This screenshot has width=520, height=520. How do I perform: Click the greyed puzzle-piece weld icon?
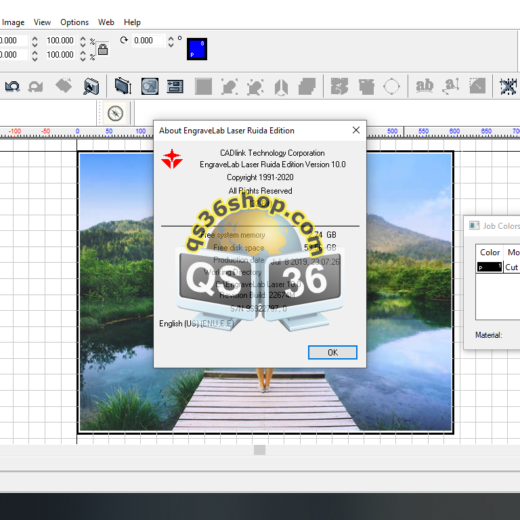tap(339, 87)
